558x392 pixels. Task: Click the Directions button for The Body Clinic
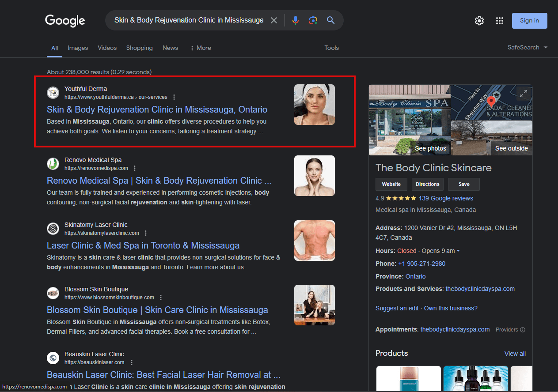coord(427,184)
